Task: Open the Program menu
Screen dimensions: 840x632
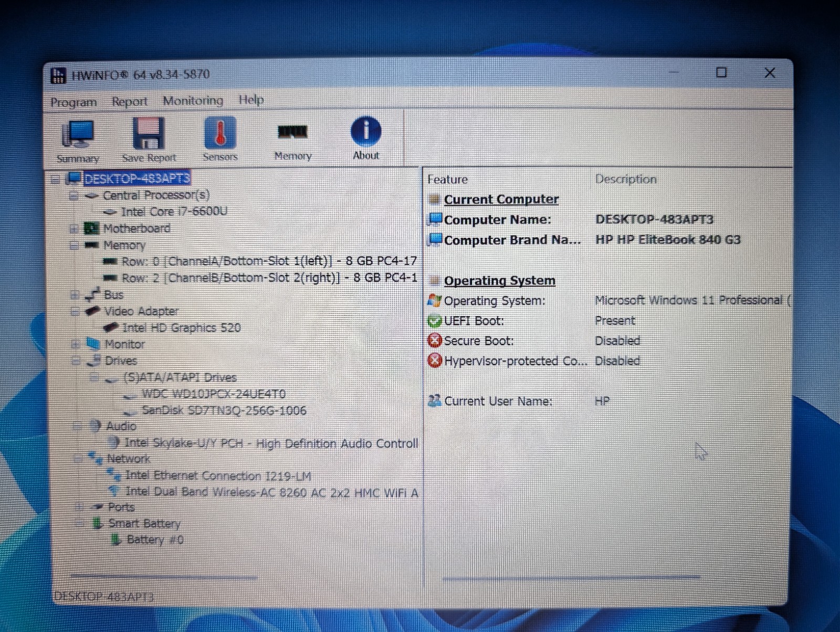Action: (73, 102)
